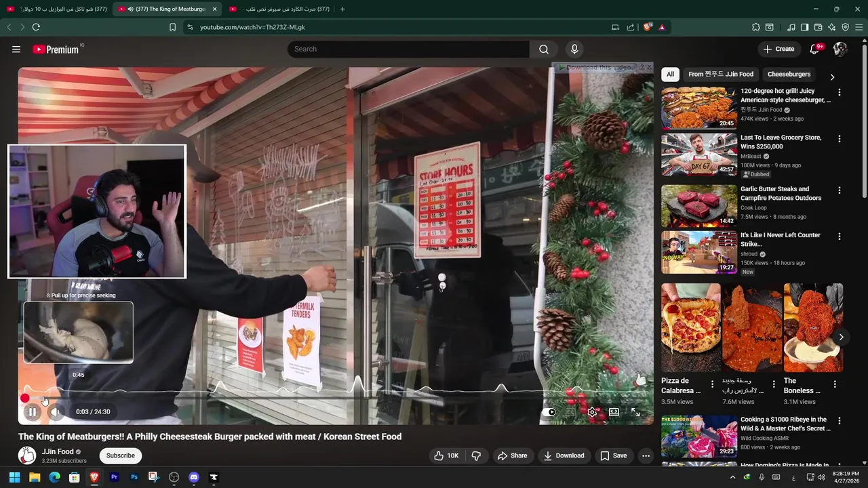The height and width of the screenshot is (488, 868).
Task: Click JJin Food channel avatar
Action: coord(27,455)
